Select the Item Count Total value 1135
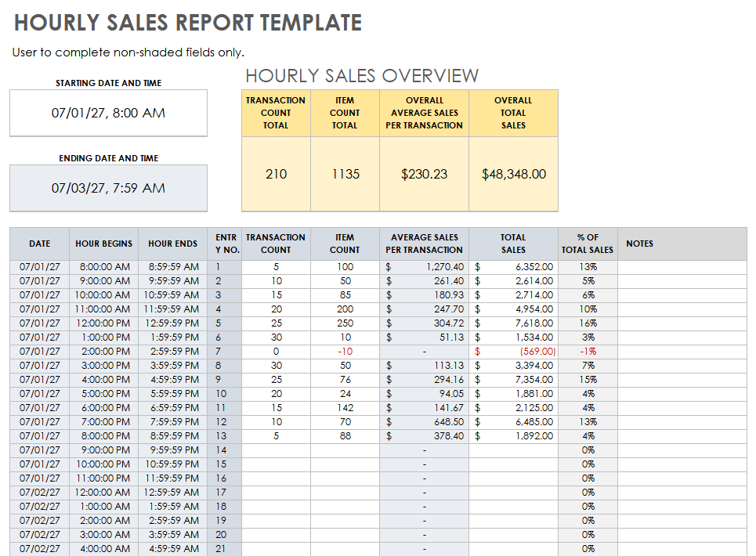Image resolution: width=756 pixels, height=556 pixels. (x=345, y=174)
